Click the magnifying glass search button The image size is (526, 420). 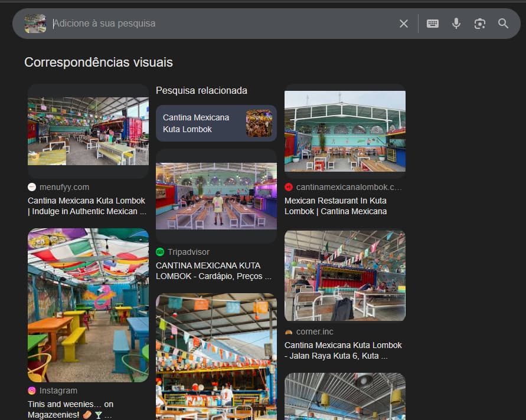pos(503,24)
